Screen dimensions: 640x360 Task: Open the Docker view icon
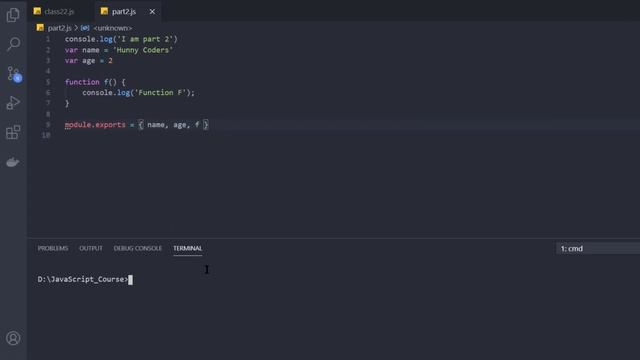pos(13,162)
